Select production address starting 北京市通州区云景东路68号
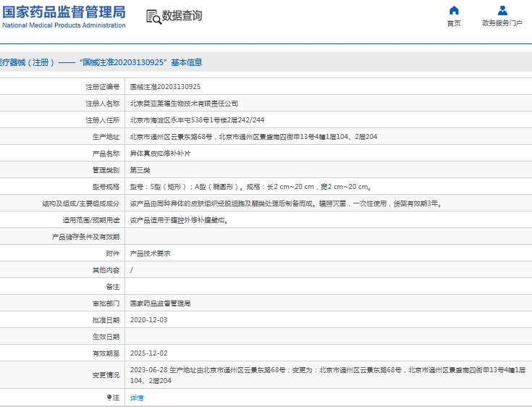The image size is (532, 407). click(x=254, y=137)
